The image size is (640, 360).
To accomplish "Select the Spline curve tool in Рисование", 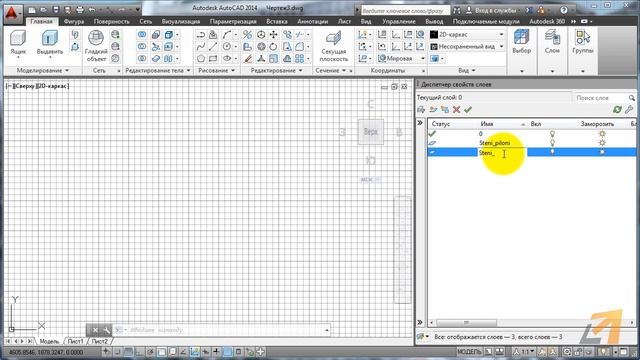I will 201,47.
